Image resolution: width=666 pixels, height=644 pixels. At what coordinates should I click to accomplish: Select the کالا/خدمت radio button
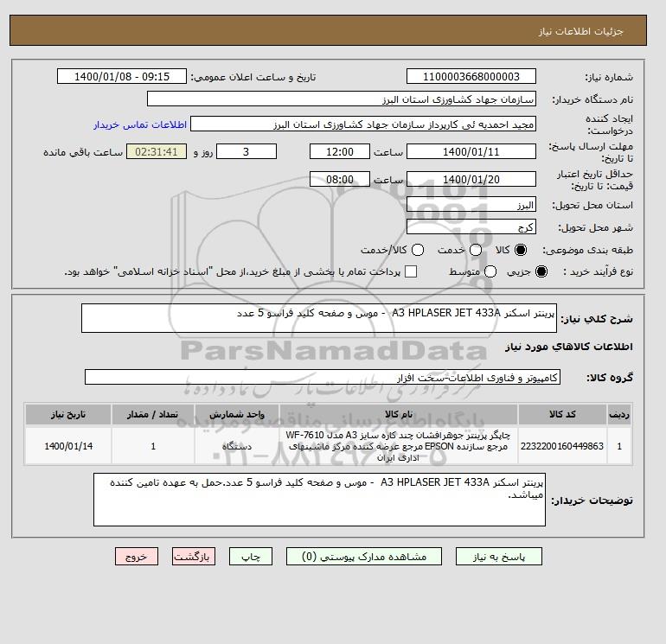[x=418, y=250]
